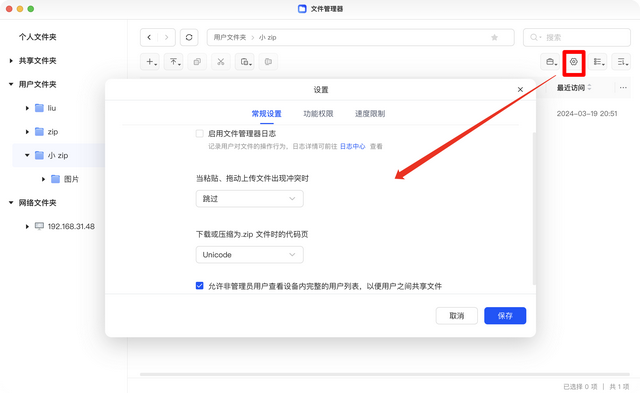Click the 192.168.31.48 computer icon
Viewport: 640px width, 393px height.
pyautogui.click(x=39, y=226)
